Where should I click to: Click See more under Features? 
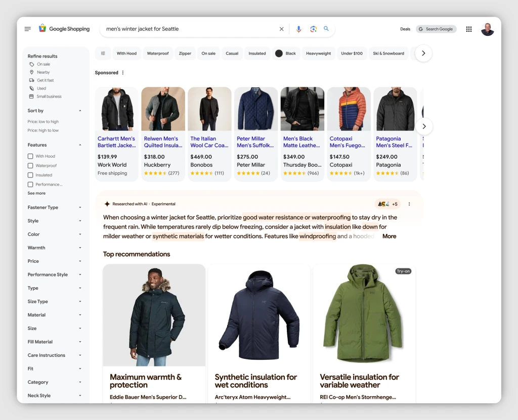coord(36,193)
